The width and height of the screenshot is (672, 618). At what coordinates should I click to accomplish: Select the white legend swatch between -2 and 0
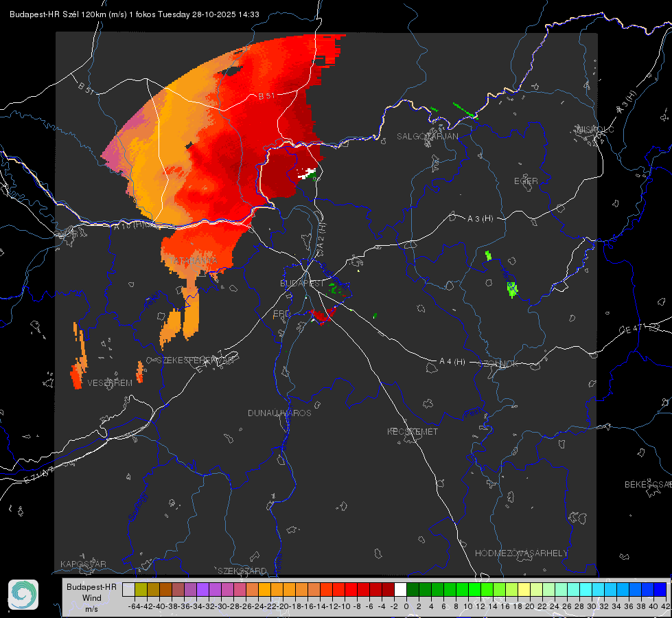point(400,589)
